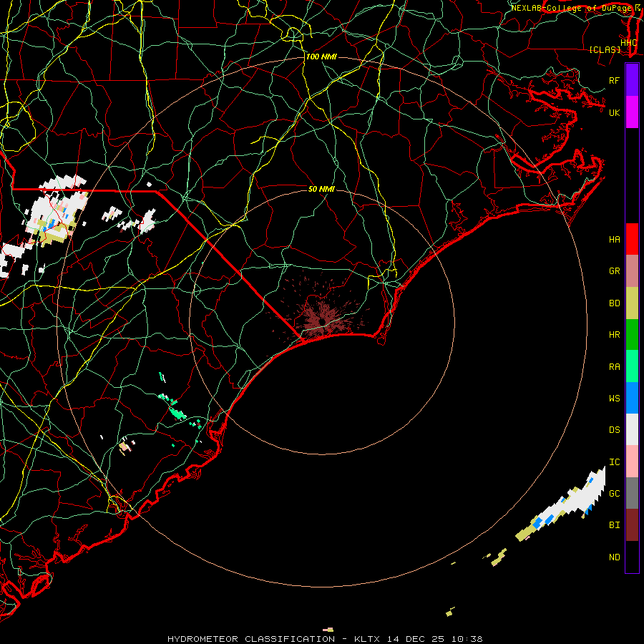Click the 100 NMI range ring label
Image resolution: width=644 pixels, height=644 pixels.
tap(321, 57)
